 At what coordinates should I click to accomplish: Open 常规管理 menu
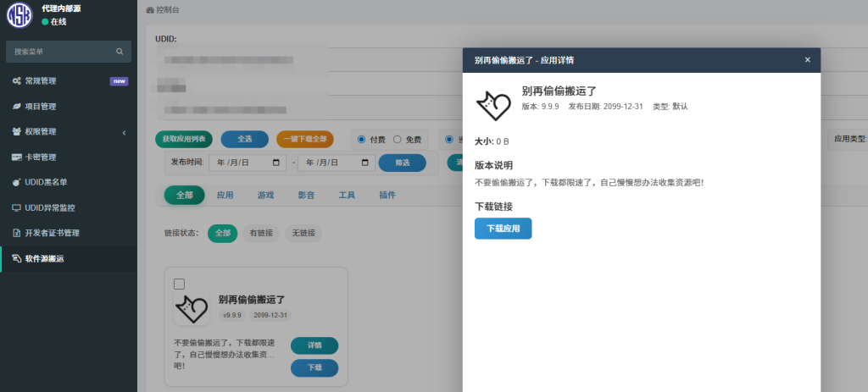click(69, 81)
